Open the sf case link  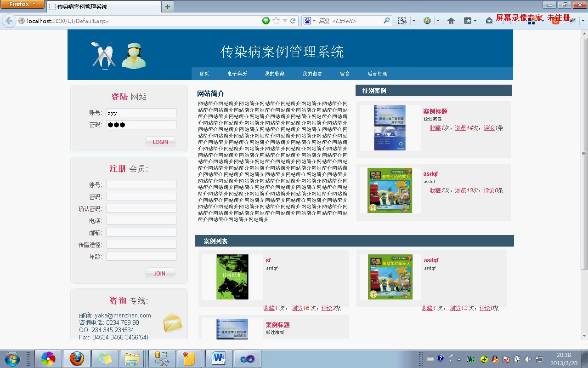click(x=268, y=260)
